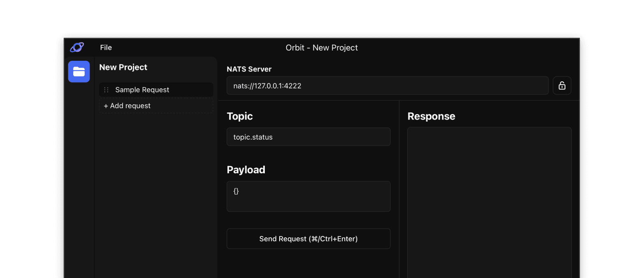Focus the Topic input with topic.status
The width and height of the screenshot is (644, 278).
[308, 137]
